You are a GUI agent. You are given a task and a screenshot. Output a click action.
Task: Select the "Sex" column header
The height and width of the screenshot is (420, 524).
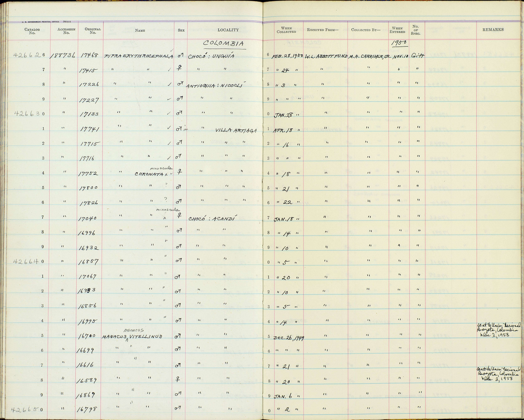tap(181, 30)
